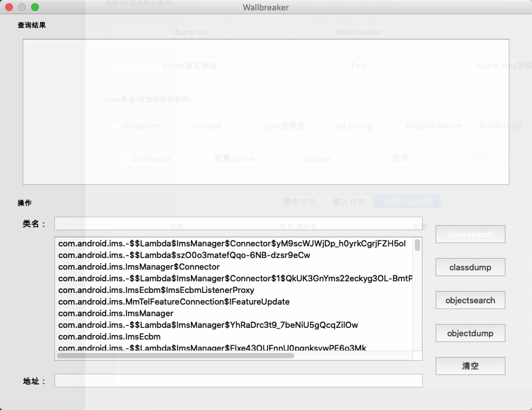Select the com.android.ims.ImsEcbm row

tap(235, 337)
